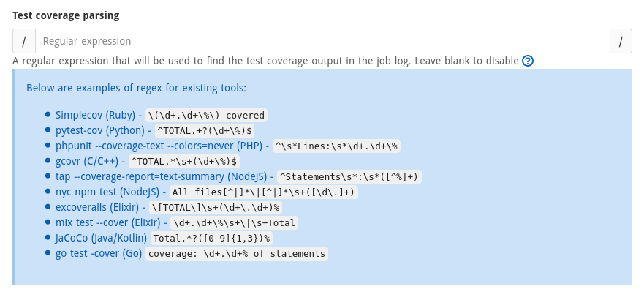Screen dimensions: 644x292
Task: Click the Go regex 'coverage: \d+.\d+% of statements'
Action: point(237,254)
